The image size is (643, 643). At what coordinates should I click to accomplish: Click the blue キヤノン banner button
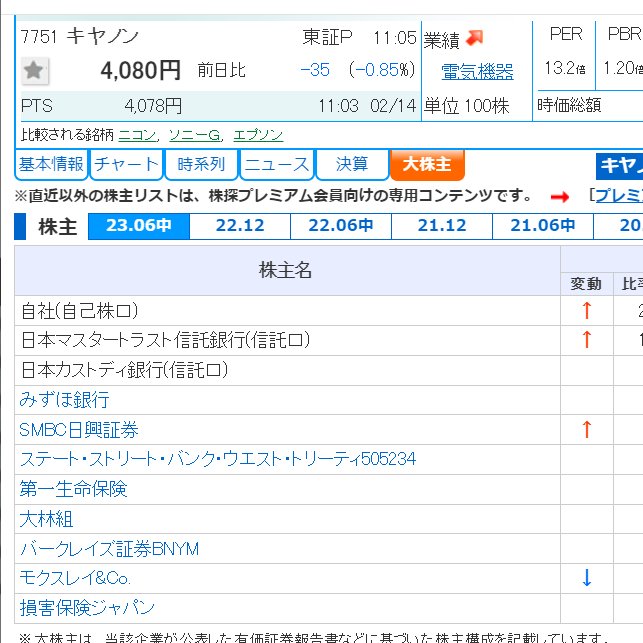619,166
